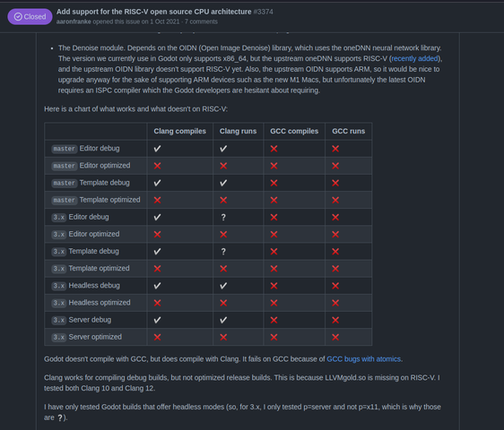Click the '7 comments' text in header
The width and height of the screenshot is (504, 430).
pyautogui.click(x=201, y=21)
